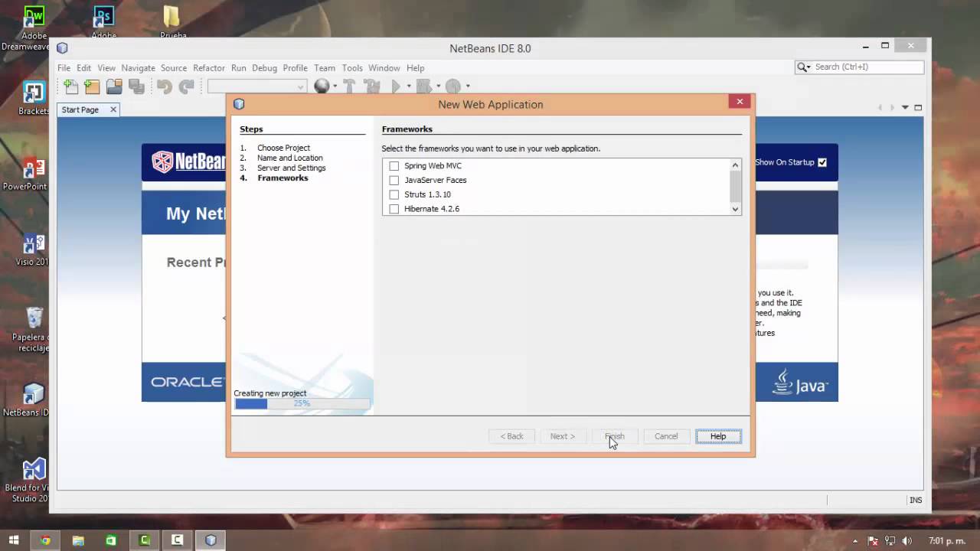980x551 pixels.
Task: Open the Navigate menu
Action: 138,68
